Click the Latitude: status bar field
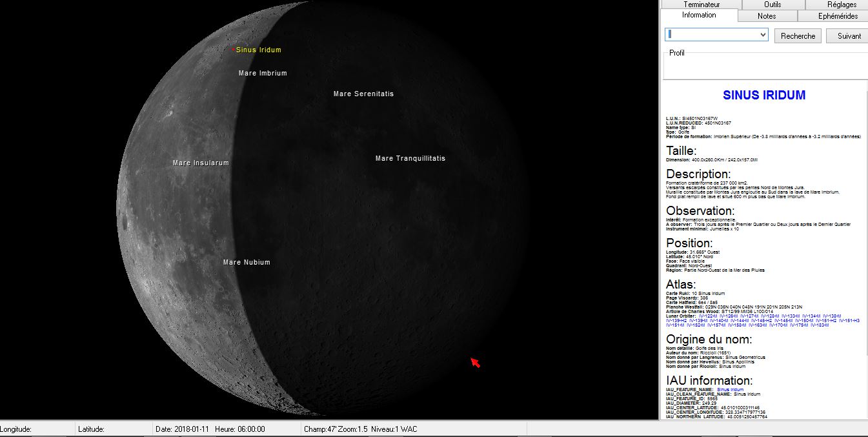The height and width of the screenshot is (437, 868). click(x=114, y=429)
